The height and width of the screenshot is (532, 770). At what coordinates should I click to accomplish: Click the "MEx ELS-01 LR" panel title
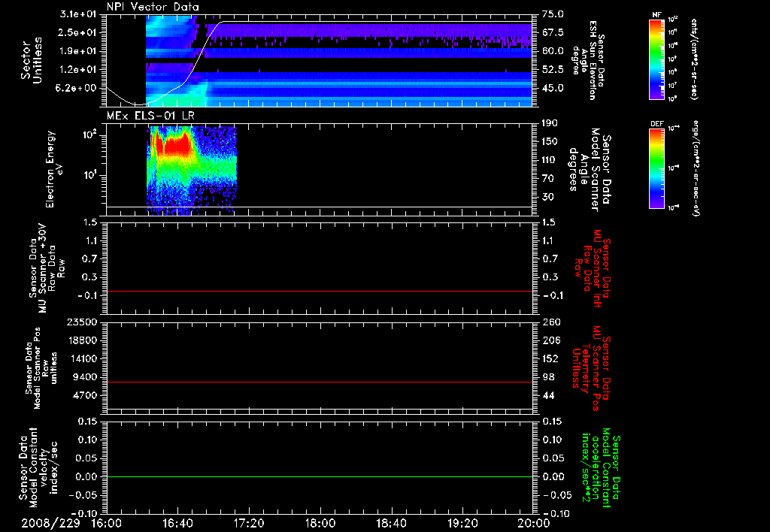tap(150, 116)
